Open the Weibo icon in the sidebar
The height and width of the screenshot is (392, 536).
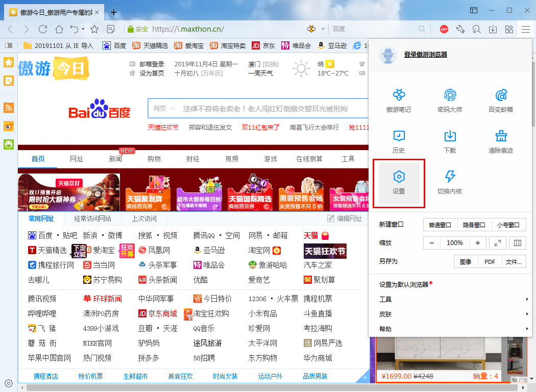click(x=8, y=126)
